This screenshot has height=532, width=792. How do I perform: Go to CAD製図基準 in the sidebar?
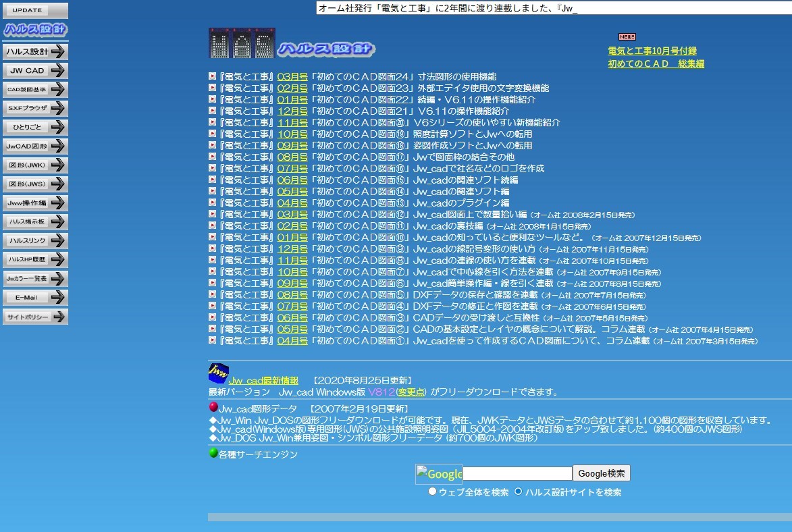[x=35, y=89]
